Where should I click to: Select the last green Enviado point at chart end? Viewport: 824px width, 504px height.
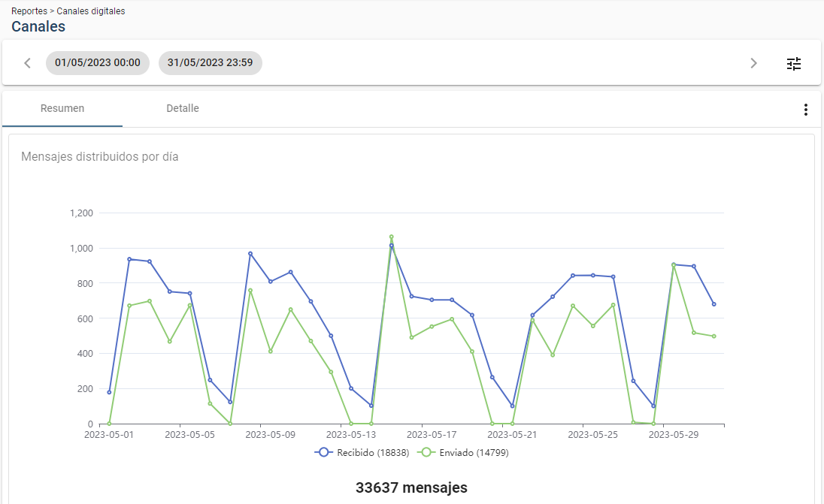coord(713,336)
